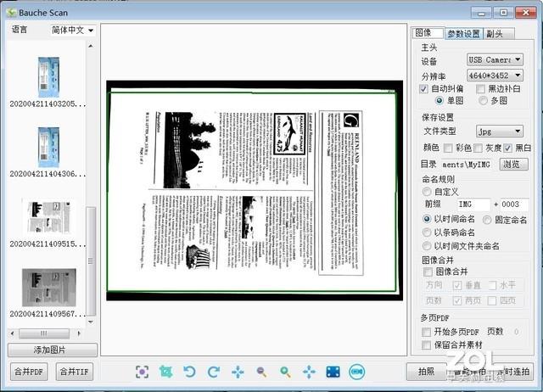
Task: Rotate the image clockwise
Action: 213,372
